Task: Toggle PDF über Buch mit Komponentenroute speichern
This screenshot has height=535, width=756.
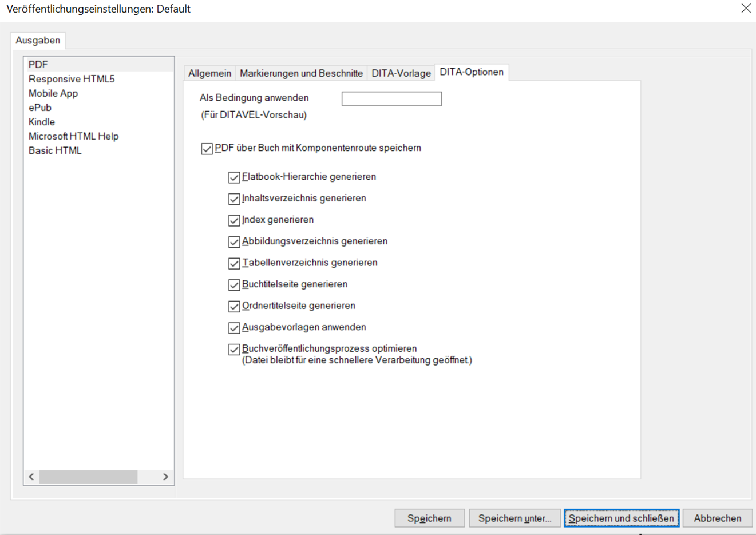Action: 207,149
